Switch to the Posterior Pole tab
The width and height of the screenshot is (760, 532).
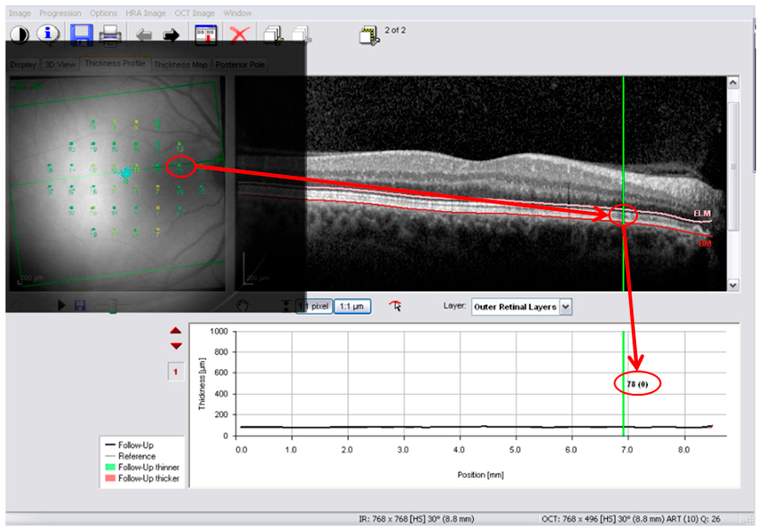tap(240, 65)
